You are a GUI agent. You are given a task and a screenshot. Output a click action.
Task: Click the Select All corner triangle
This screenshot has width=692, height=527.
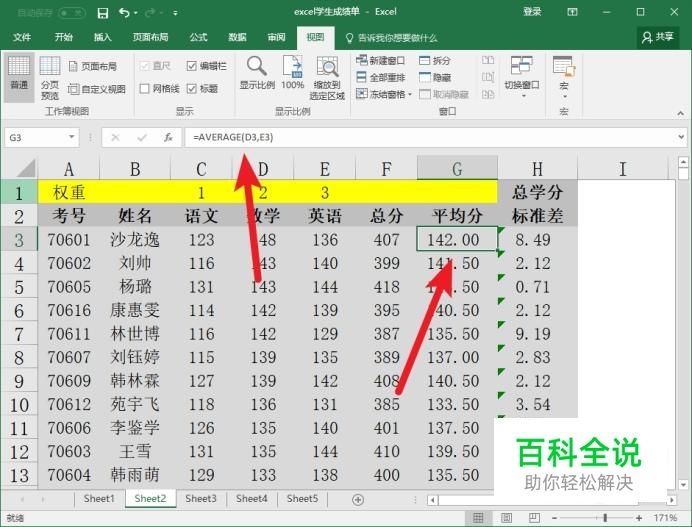[26, 169]
